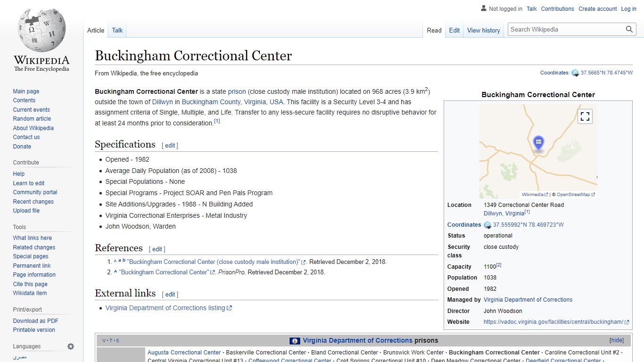
Task: Open the Log in link
Action: 628,9
